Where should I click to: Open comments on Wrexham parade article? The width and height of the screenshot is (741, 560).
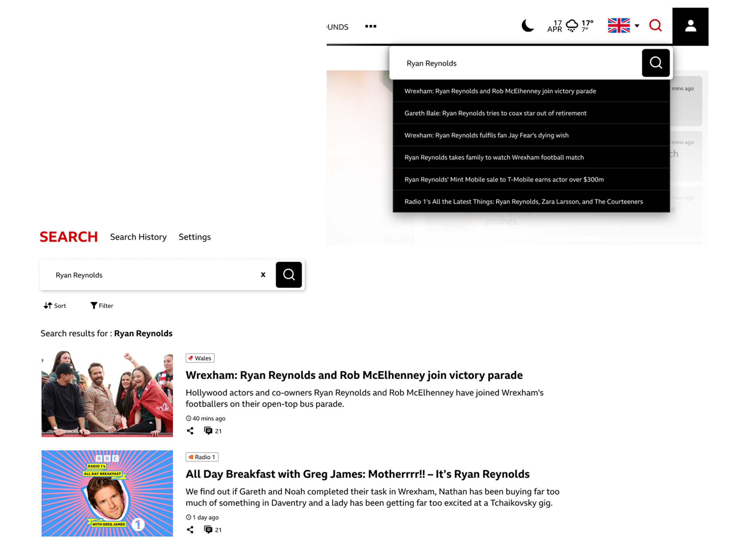(x=213, y=431)
